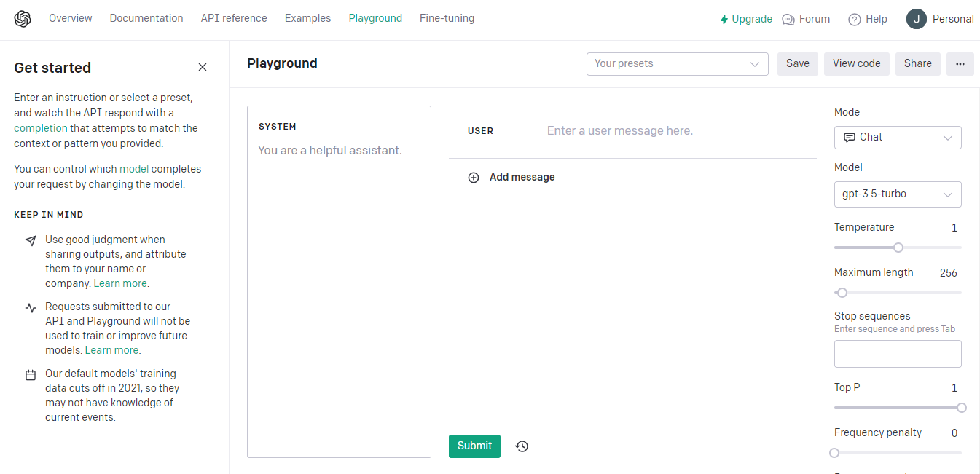Click the calendar icon for training data

pyautogui.click(x=30, y=375)
